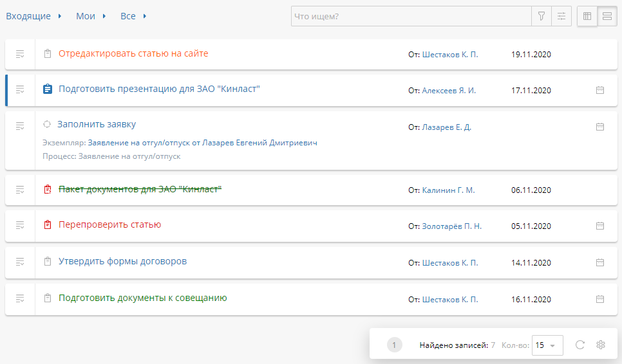The height and width of the screenshot is (364, 622).
Task: Open task "Подготовить документы к совещанию"
Action: point(142,298)
